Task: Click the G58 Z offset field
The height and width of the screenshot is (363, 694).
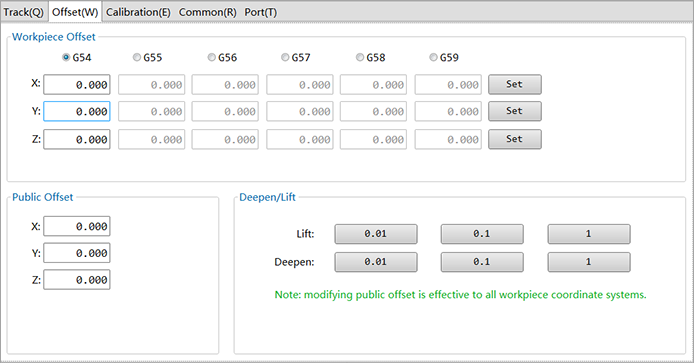Action: [373, 139]
